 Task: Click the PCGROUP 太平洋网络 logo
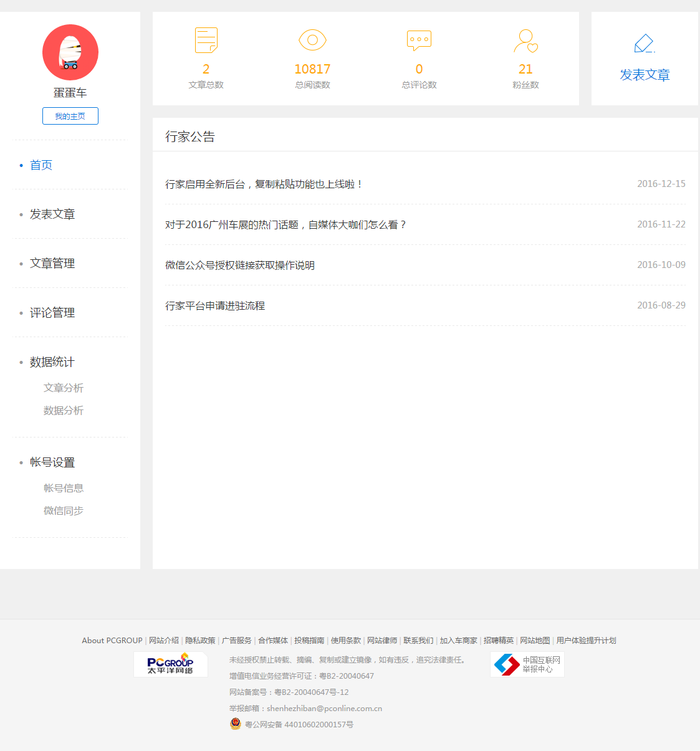point(170,664)
